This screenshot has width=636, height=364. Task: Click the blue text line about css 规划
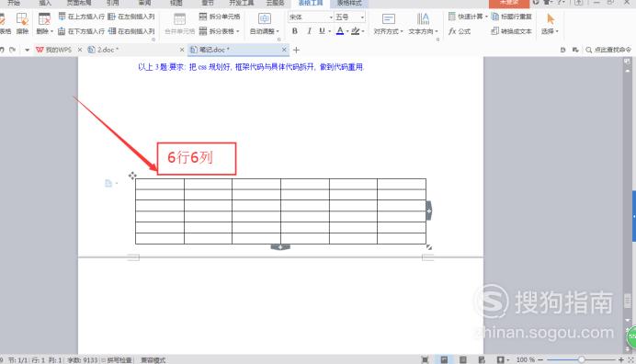[x=251, y=67]
